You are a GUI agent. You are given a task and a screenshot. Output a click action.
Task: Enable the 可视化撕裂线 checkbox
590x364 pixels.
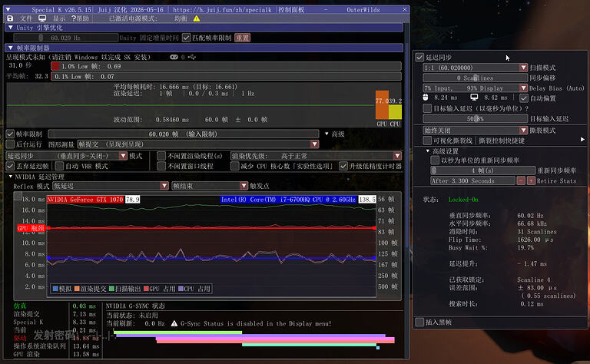pyautogui.click(x=427, y=141)
